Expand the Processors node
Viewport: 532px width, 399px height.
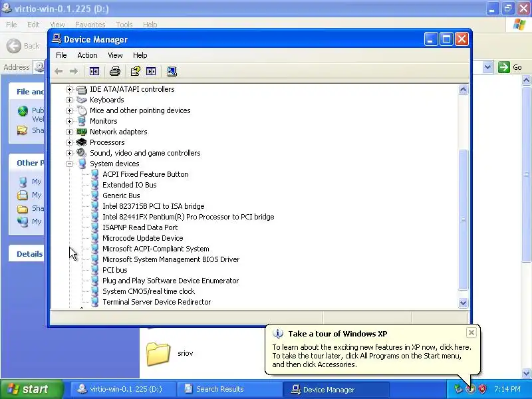[x=70, y=142]
